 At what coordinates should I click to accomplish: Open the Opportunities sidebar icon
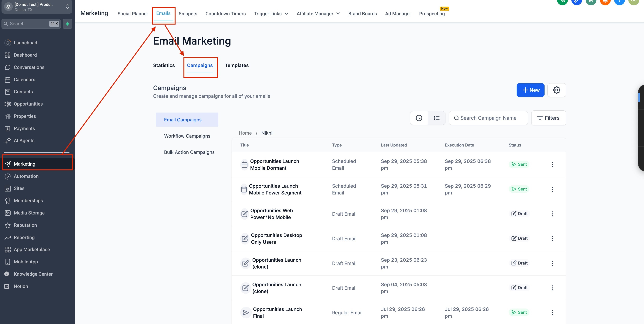point(8,104)
